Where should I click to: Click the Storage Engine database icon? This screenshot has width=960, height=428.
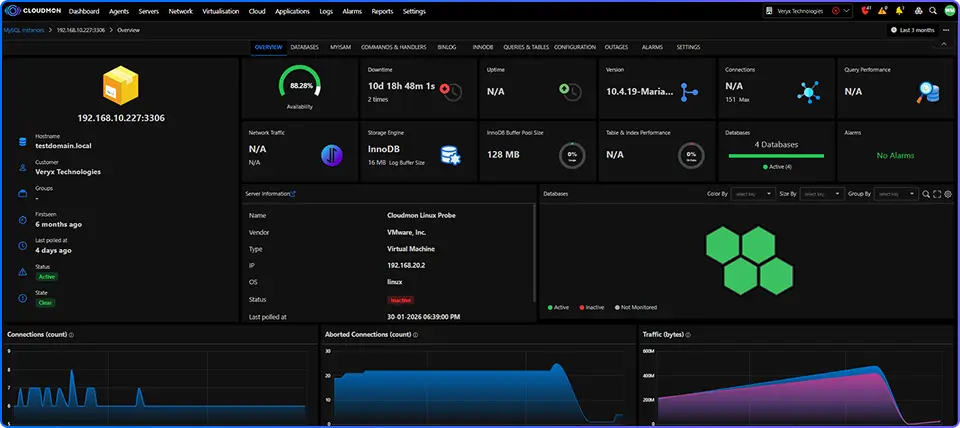(x=451, y=155)
